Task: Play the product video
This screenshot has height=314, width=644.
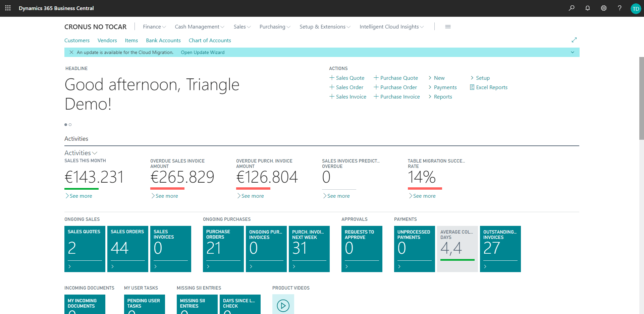Action: tap(283, 305)
